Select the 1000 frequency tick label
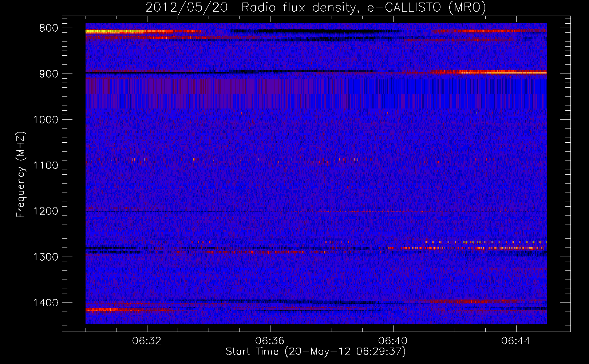Viewport: 589px width, 364px height. point(46,120)
